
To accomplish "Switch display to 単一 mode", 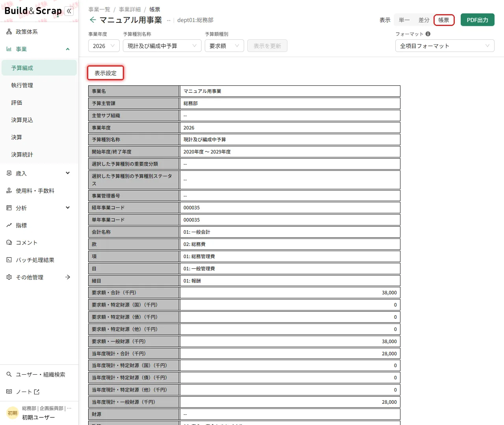I will pos(404,20).
